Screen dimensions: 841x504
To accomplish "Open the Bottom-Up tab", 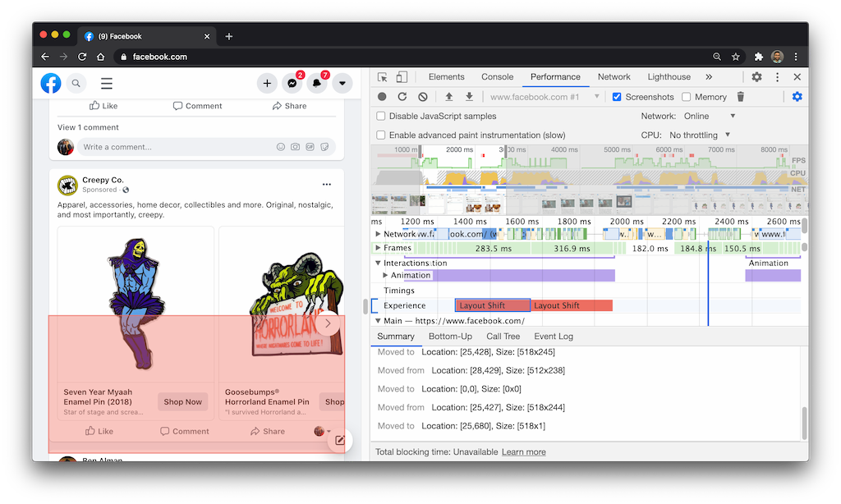I will click(450, 337).
